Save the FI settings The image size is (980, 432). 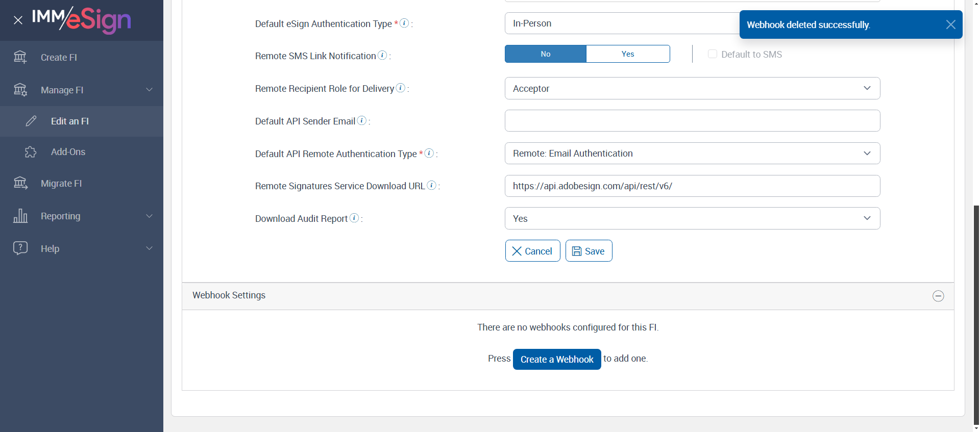(x=589, y=251)
